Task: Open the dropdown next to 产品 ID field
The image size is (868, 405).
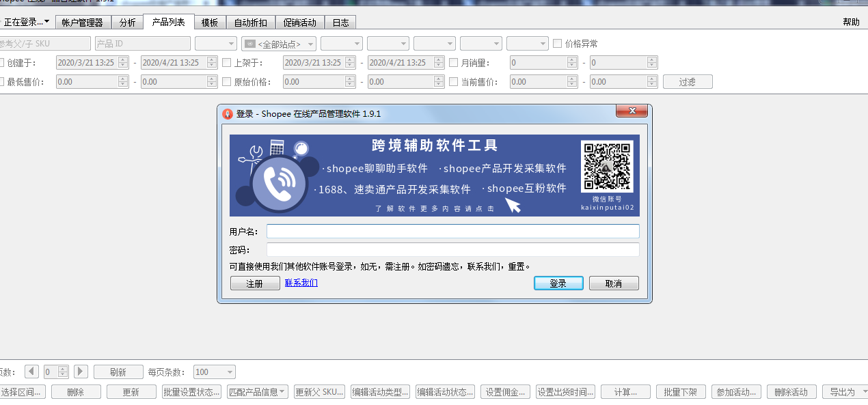Action: click(x=216, y=44)
